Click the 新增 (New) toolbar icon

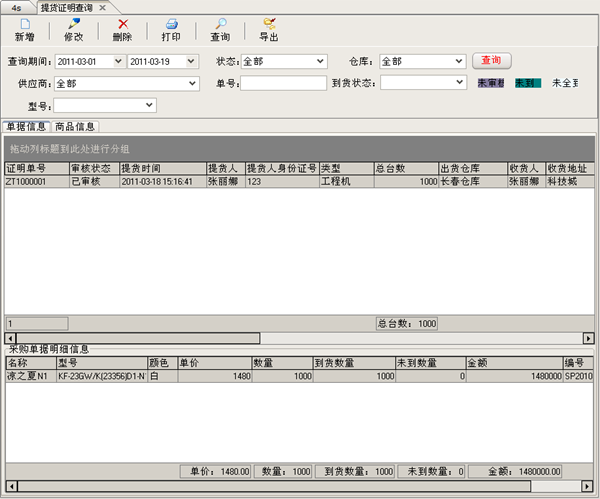click(x=24, y=24)
